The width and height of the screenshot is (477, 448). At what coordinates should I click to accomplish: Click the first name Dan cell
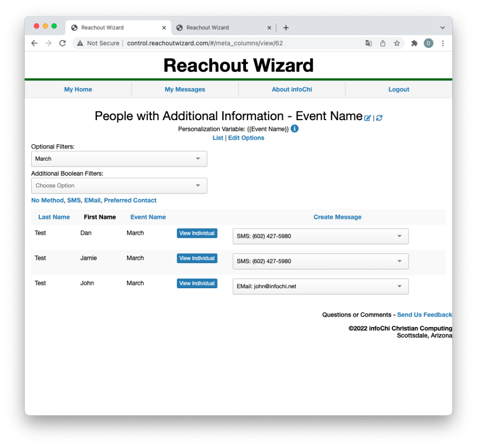(x=86, y=233)
